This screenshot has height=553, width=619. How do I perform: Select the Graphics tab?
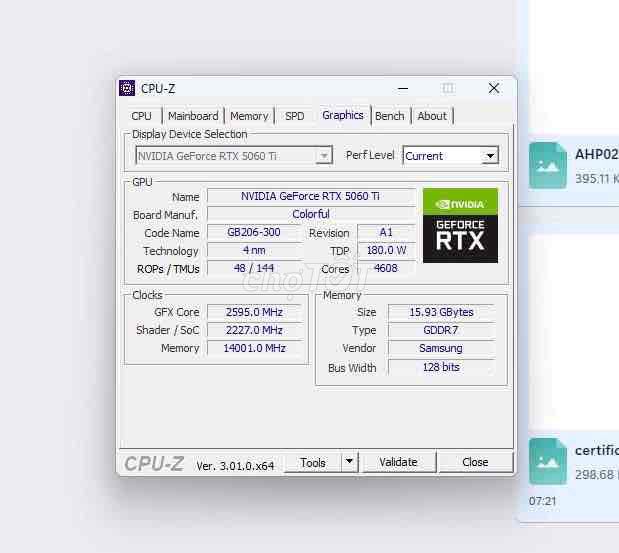tap(343, 115)
